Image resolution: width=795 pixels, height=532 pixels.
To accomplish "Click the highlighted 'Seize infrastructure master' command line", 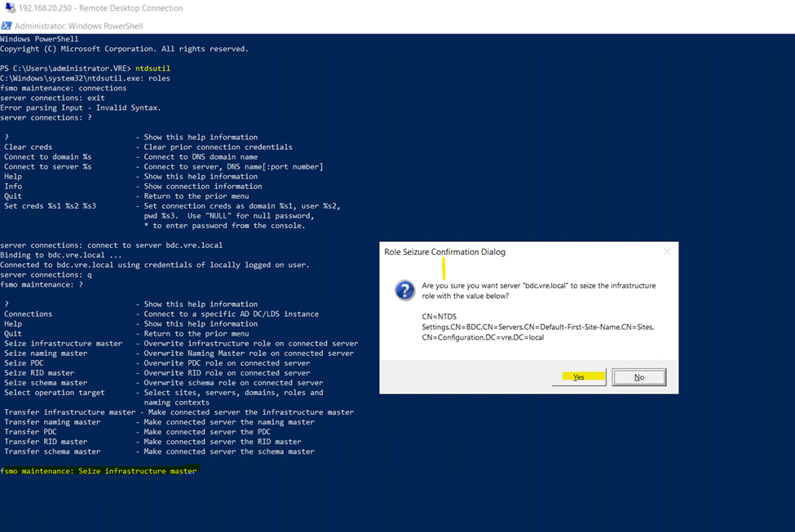I will pyautogui.click(x=99, y=471).
